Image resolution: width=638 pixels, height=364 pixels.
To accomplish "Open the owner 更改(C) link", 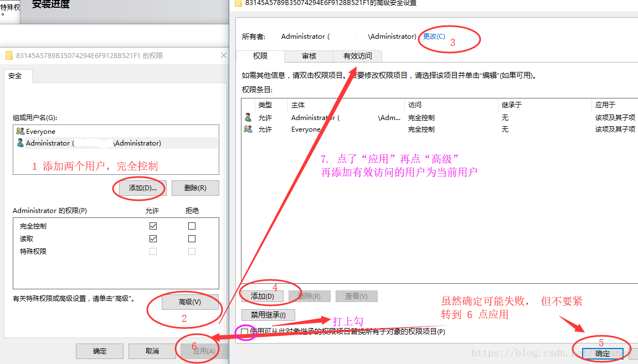I will (x=434, y=36).
